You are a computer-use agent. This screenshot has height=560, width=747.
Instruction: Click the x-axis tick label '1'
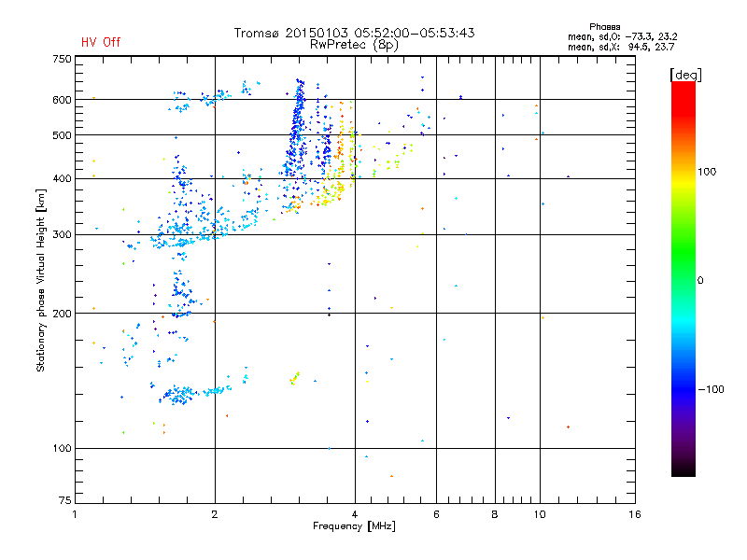click(75, 514)
